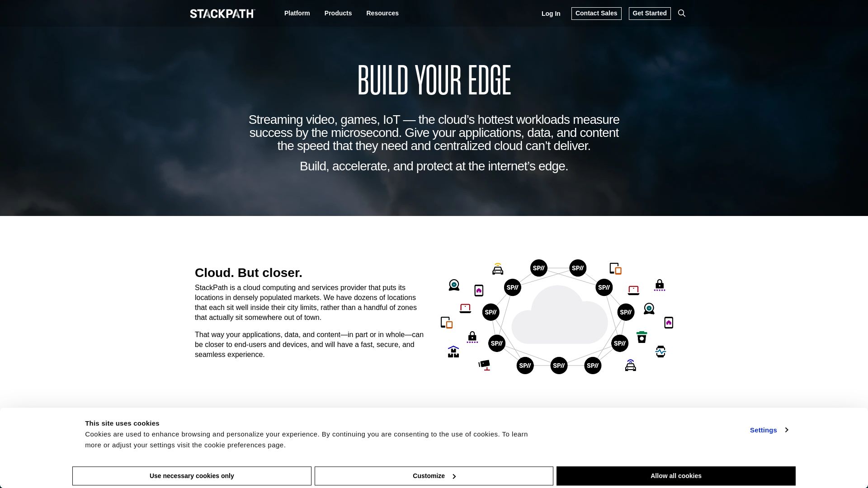This screenshot has height=488, width=868.
Task: Click Customize cookie preferences option
Action: coord(434,475)
